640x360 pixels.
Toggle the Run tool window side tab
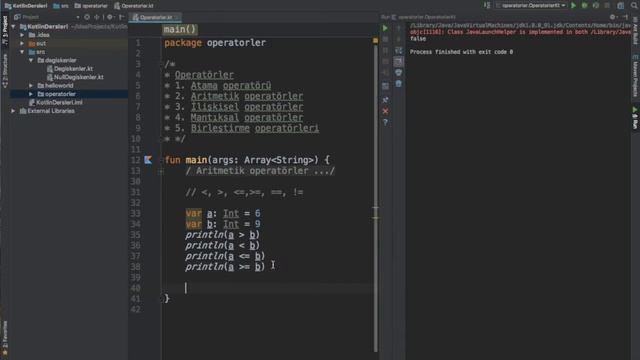pyautogui.click(x=635, y=118)
